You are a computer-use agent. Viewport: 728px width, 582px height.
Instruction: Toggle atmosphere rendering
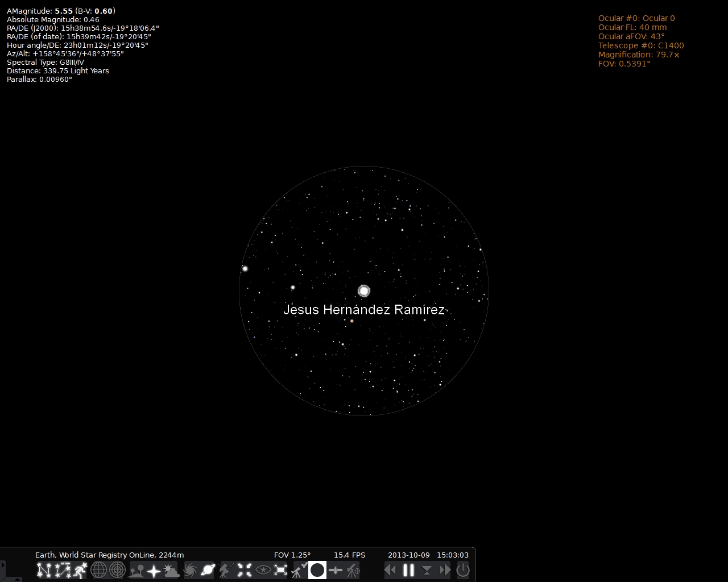(172, 570)
